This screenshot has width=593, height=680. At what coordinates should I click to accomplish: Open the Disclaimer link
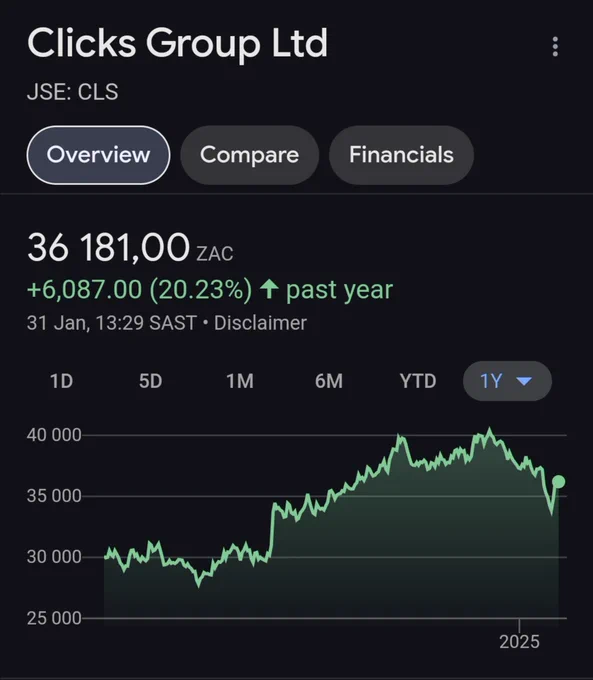pos(260,323)
